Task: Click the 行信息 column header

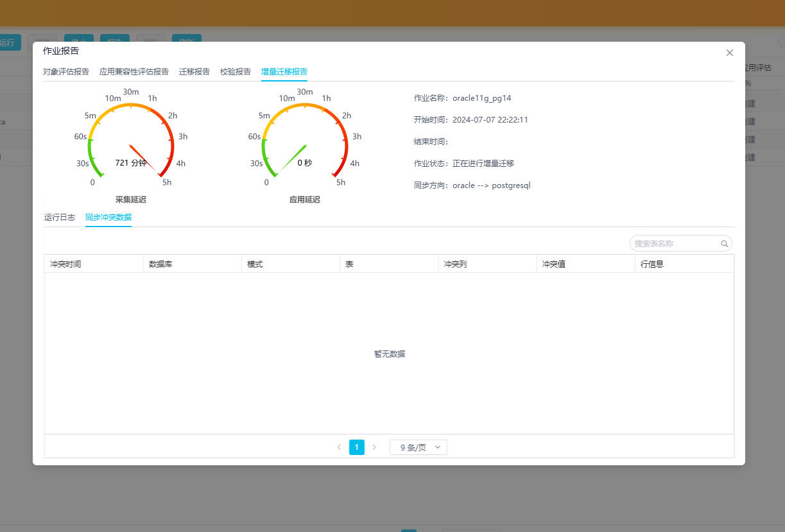Action: (x=684, y=264)
